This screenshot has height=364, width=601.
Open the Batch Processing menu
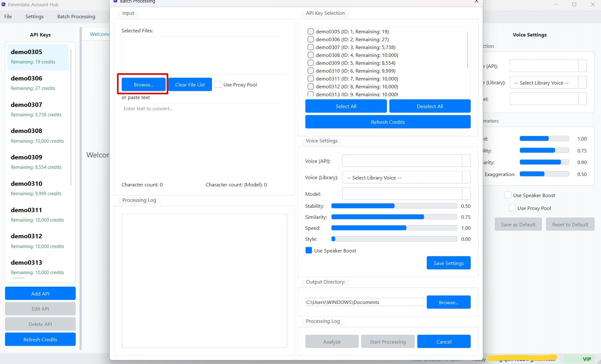tap(76, 16)
